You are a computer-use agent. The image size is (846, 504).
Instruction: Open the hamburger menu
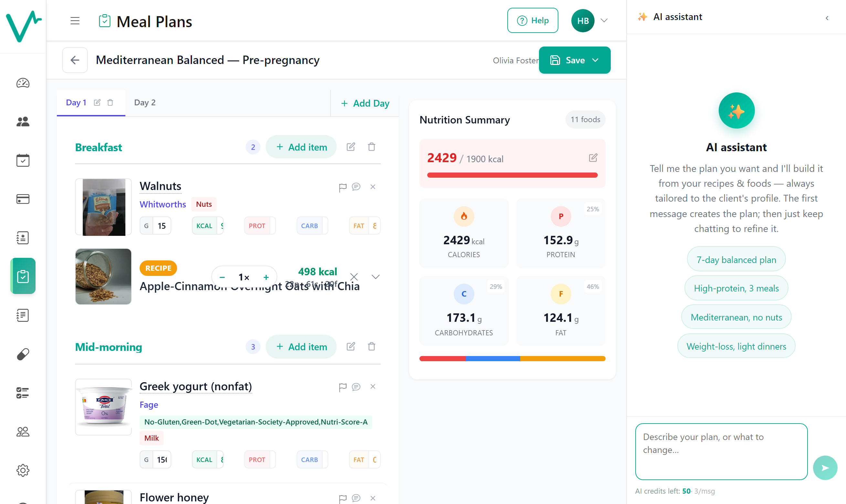click(75, 21)
